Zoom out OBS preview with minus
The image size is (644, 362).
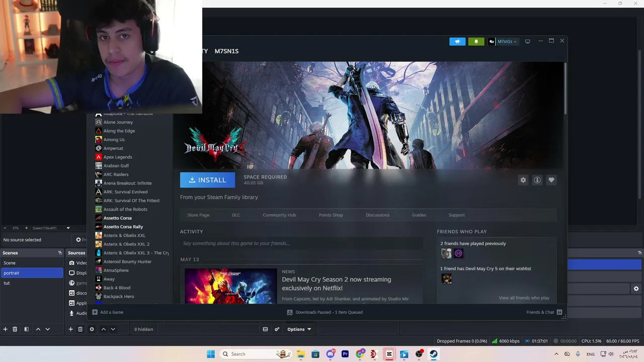tap(5, 228)
